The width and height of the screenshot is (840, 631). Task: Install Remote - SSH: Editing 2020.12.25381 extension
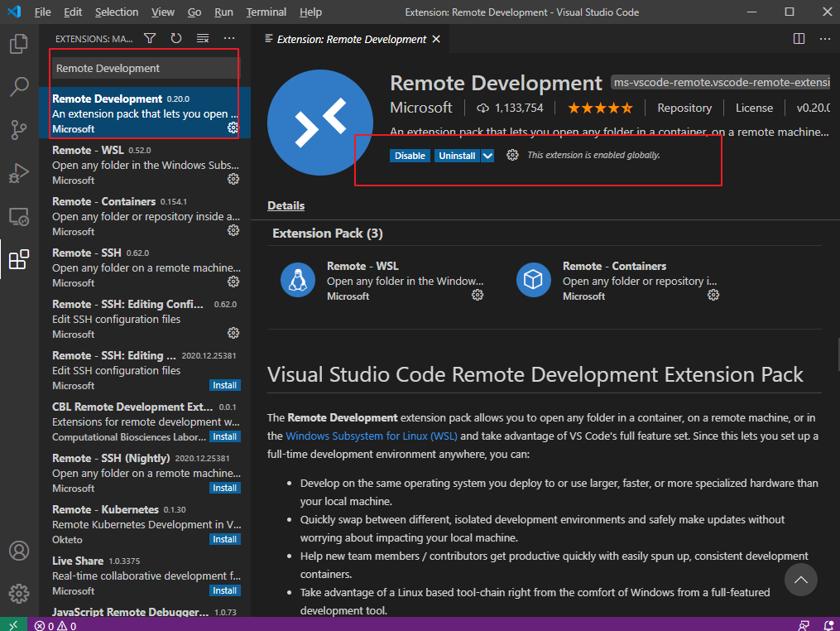tap(224, 385)
